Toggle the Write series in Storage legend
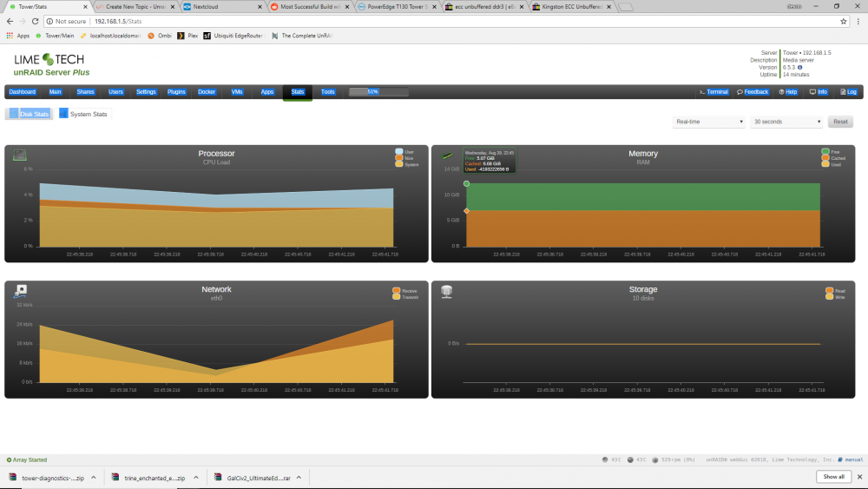This screenshot has width=868, height=489. click(x=835, y=297)
